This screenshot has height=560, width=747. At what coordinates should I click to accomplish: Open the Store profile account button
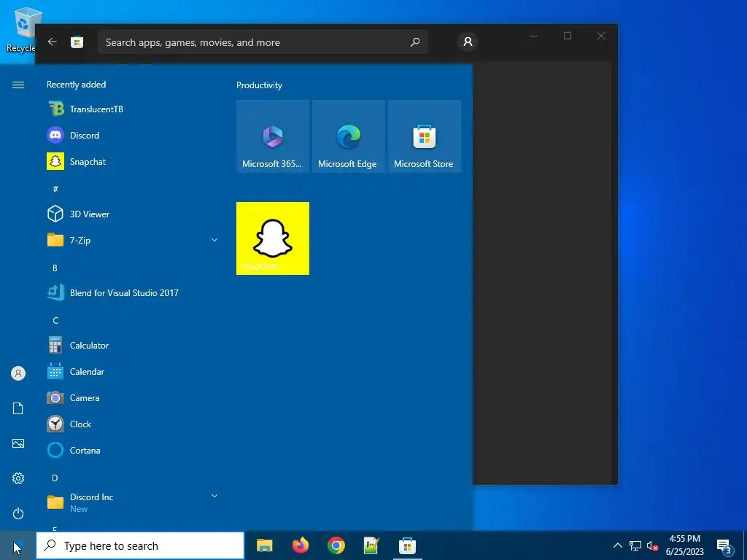pyautogui.click(x=468, y=42)
